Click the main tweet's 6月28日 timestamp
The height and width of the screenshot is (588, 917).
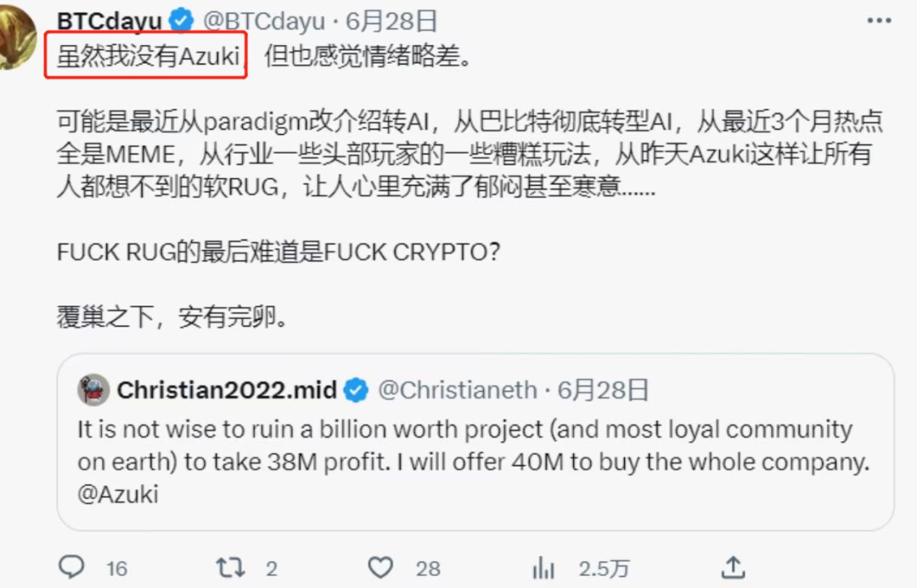tap(391, 21)
